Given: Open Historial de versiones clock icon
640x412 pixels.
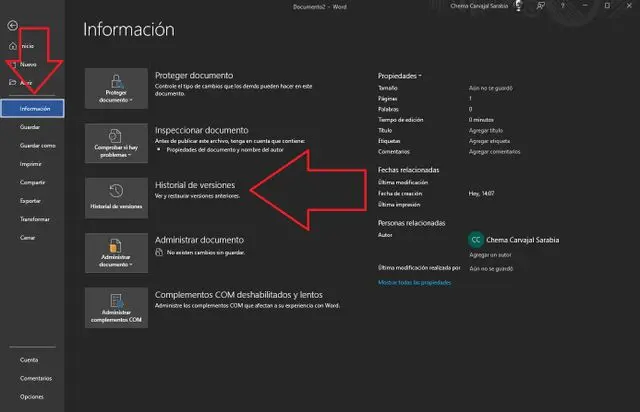Looking at the screenshot, I should (x=116, y=190).
